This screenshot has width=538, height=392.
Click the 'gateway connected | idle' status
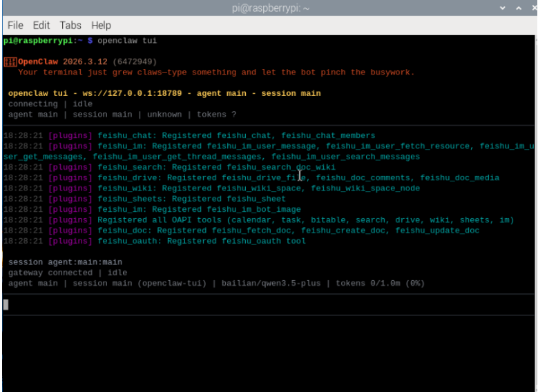[68, 273]
